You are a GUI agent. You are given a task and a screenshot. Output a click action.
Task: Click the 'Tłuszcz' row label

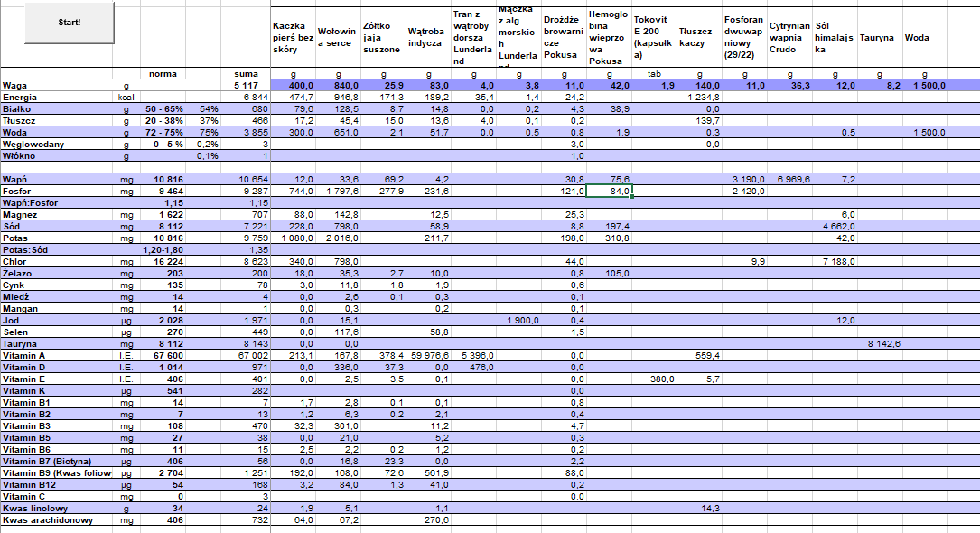pos(19,120)
